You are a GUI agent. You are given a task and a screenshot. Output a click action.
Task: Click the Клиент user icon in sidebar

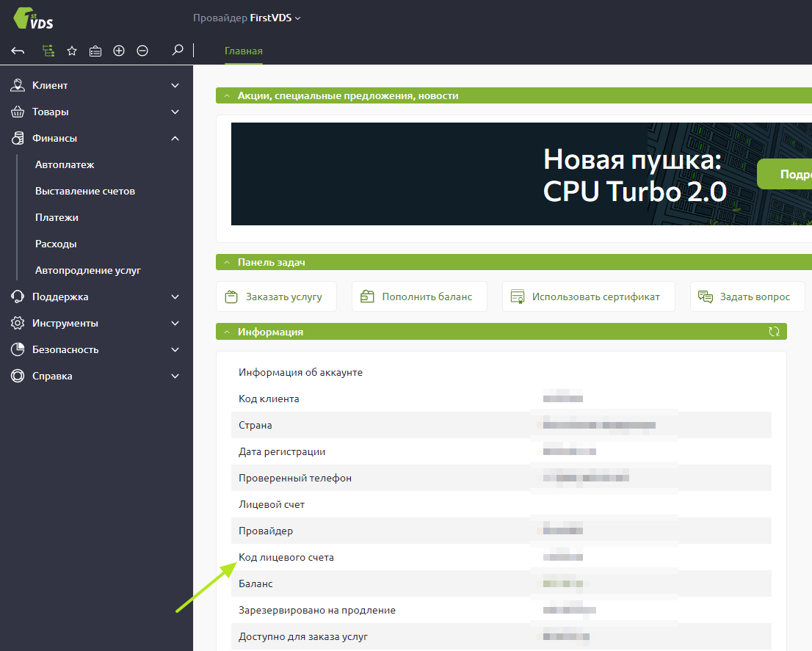pos(18,85)
